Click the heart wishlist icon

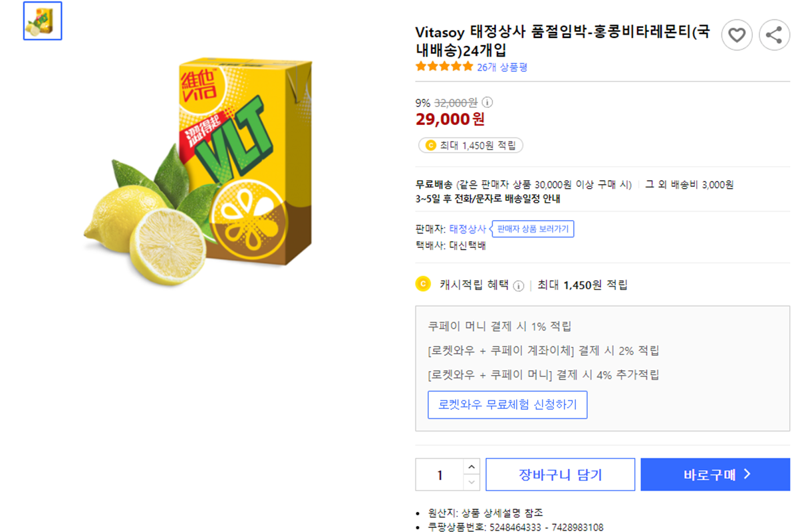[737, 35]
